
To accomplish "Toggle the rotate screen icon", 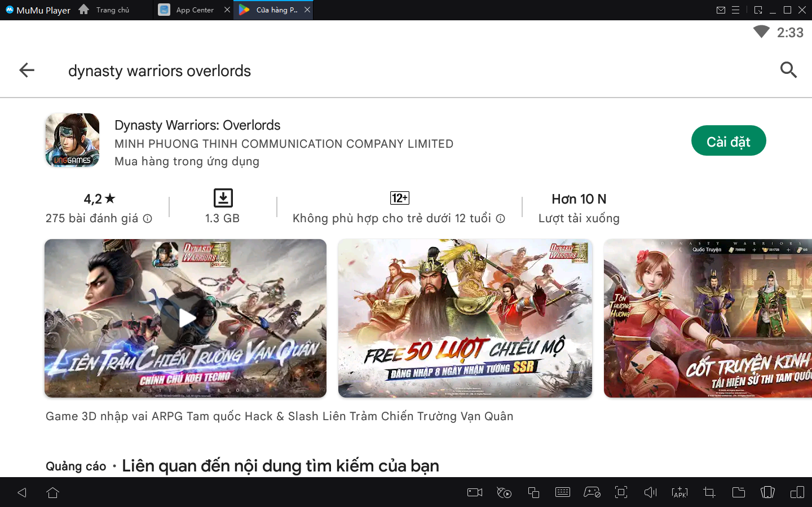I will (767, 492).
